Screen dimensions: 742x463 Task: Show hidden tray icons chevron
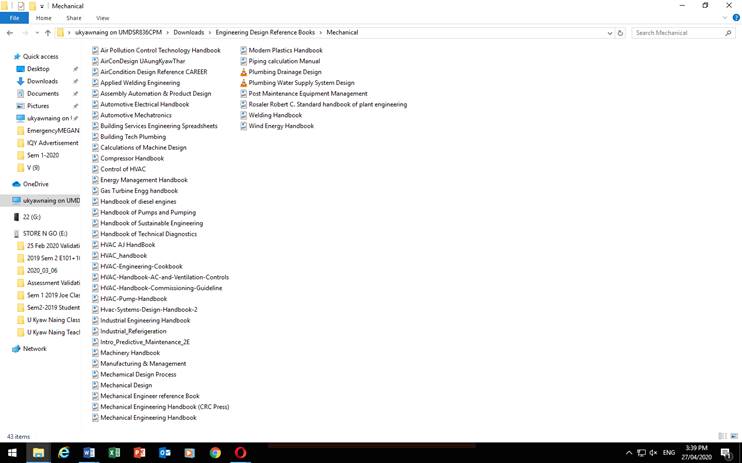pos(629,453)
